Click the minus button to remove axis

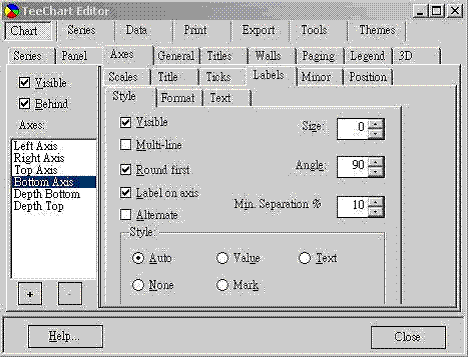point(70,294)
